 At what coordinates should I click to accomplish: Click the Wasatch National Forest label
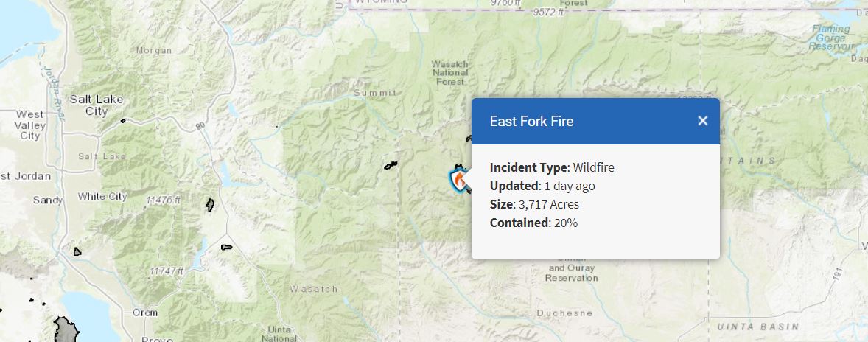[449, 74]
